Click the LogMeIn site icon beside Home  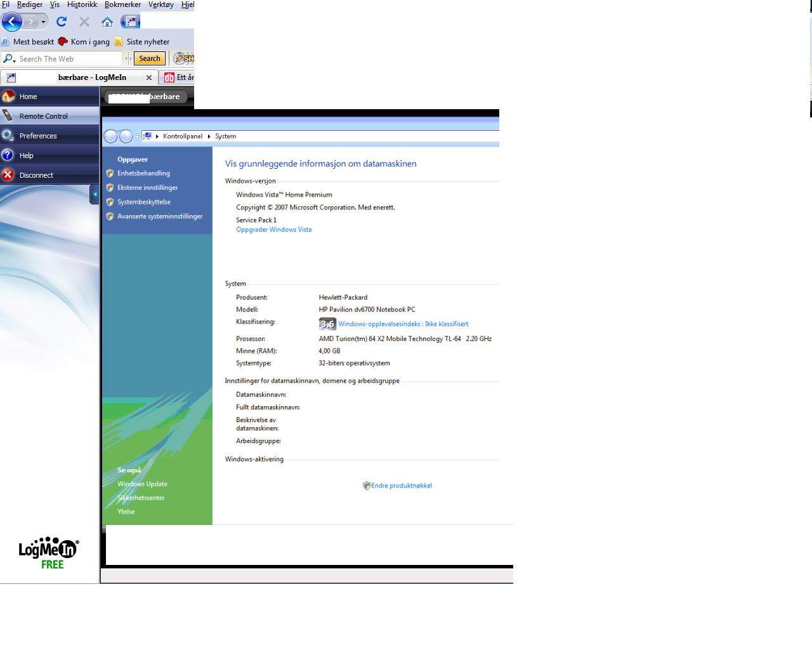pyautogui.click(x=130, y=22)
